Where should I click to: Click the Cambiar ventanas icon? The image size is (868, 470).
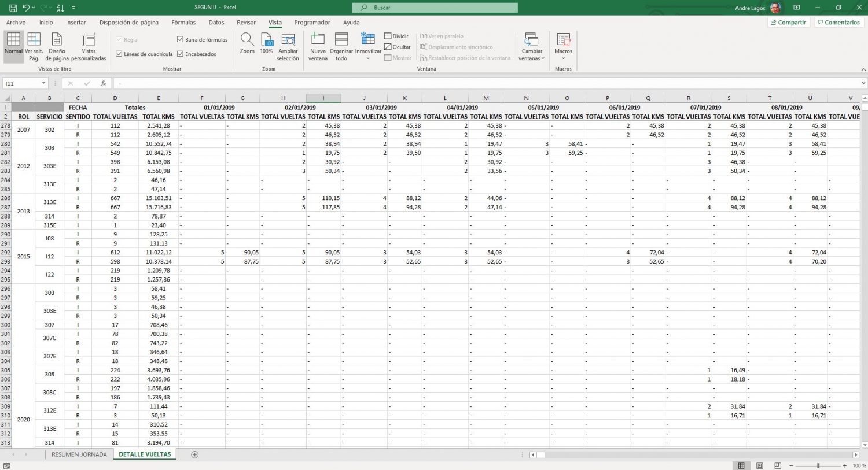pyautogui.click(x=532, y=39)
